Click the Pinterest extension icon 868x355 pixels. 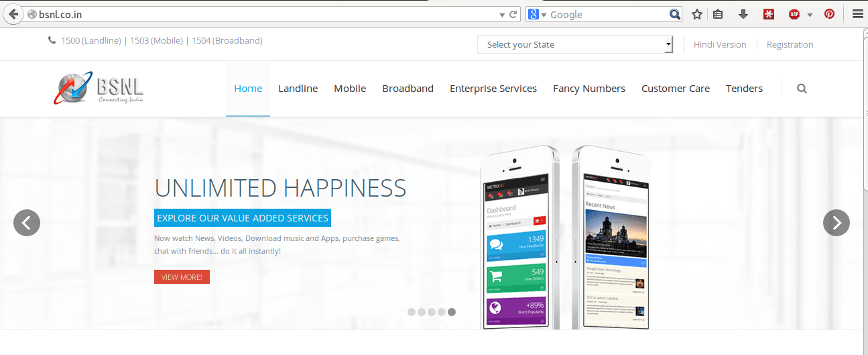830,14
